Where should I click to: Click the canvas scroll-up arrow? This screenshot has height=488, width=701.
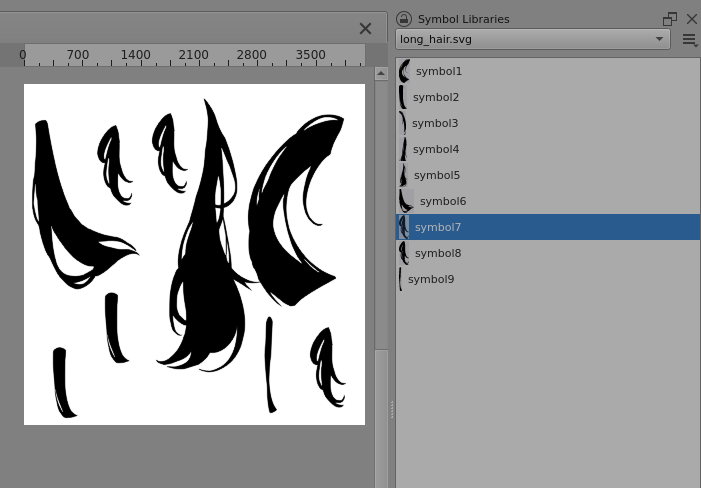pyautogui.click(x=381, y=74)
